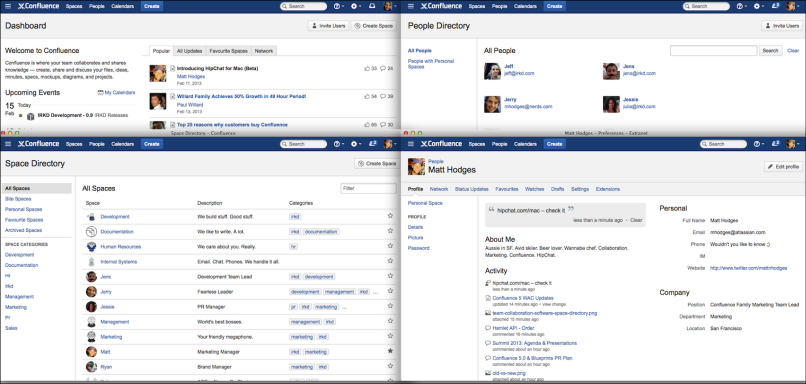Unfavourite the Matt space star

(390, 351)
